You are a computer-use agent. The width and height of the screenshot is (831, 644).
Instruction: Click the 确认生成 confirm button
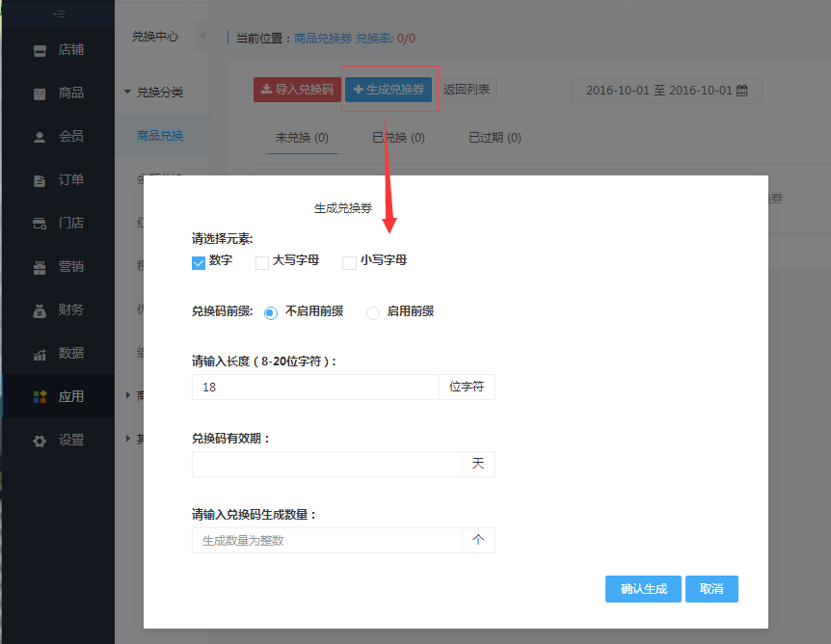tap(643, 589)
